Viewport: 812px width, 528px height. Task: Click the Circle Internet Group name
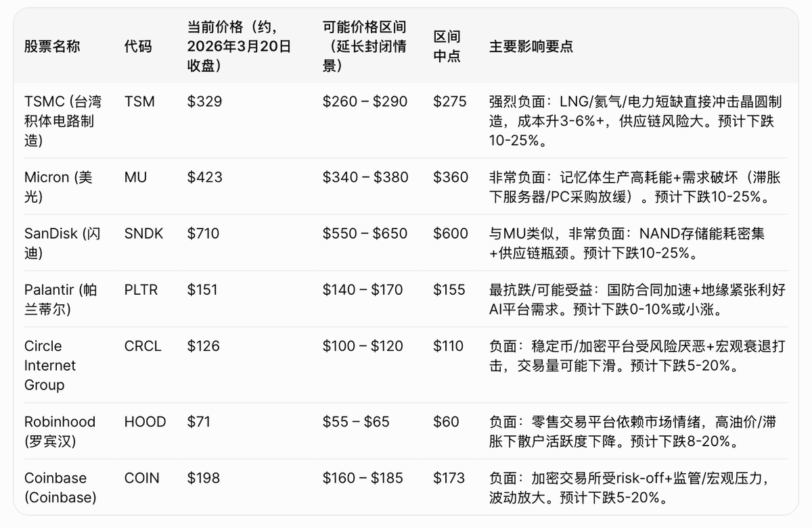tap(50, 365)
